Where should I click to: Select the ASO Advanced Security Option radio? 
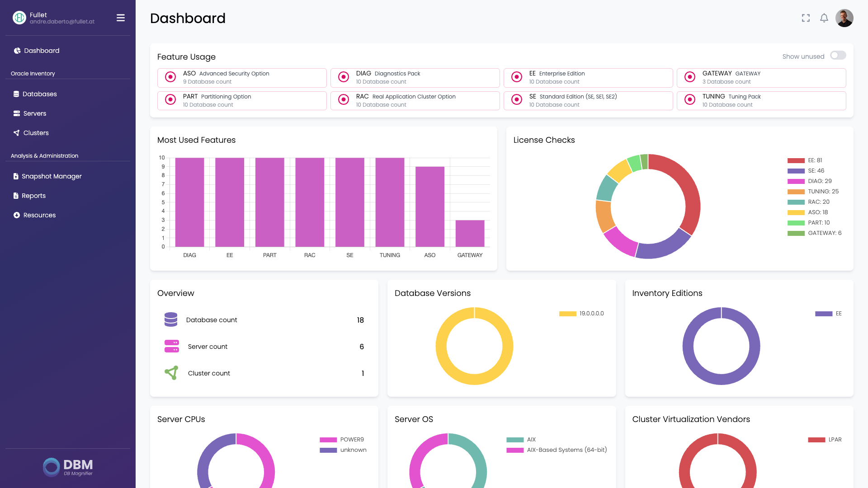pyautogui.click(x=170, y=77)
